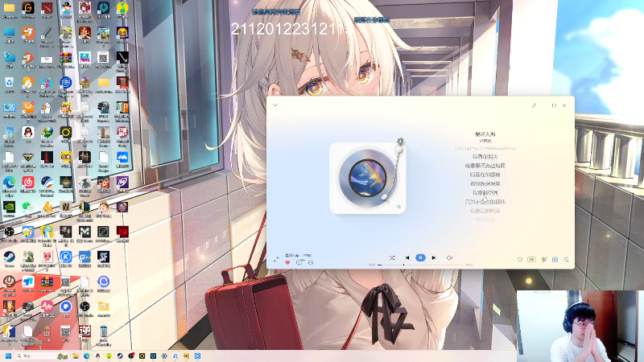Unlike the song with the red heart
The height and width of the screenshot is (362, 644).
coord(287,262)
